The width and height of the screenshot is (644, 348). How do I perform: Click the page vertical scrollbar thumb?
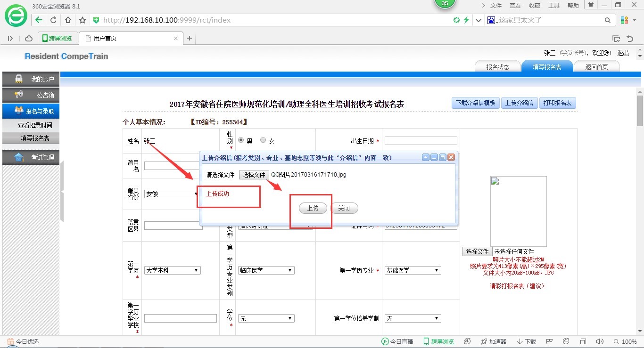point(640,111)
